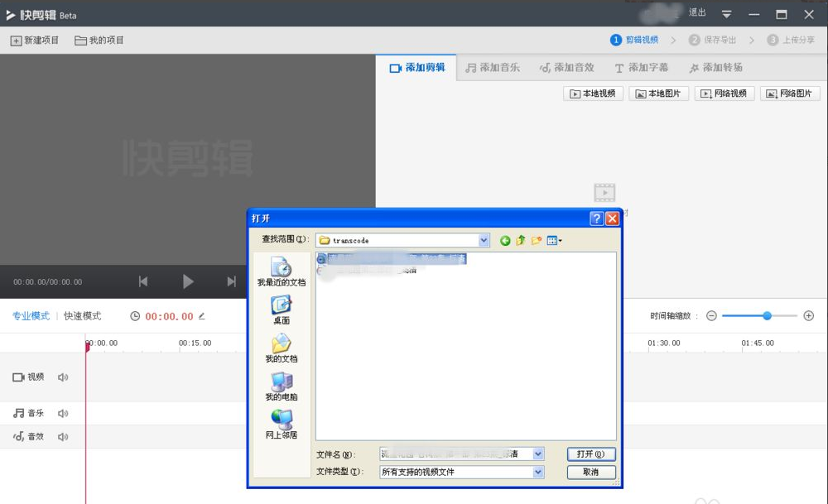Click the 打开(O) button
The image size is (828, 504).
(591, 454)
